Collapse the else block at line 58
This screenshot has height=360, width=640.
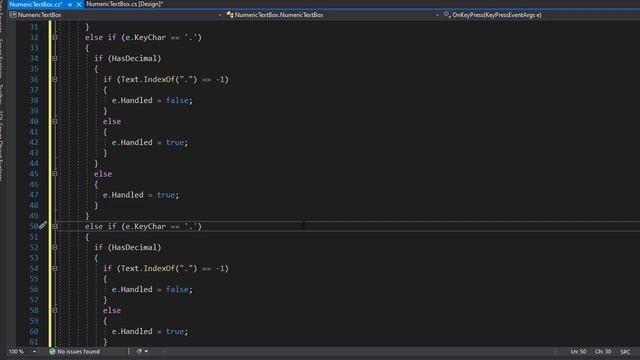click(55, 311)
